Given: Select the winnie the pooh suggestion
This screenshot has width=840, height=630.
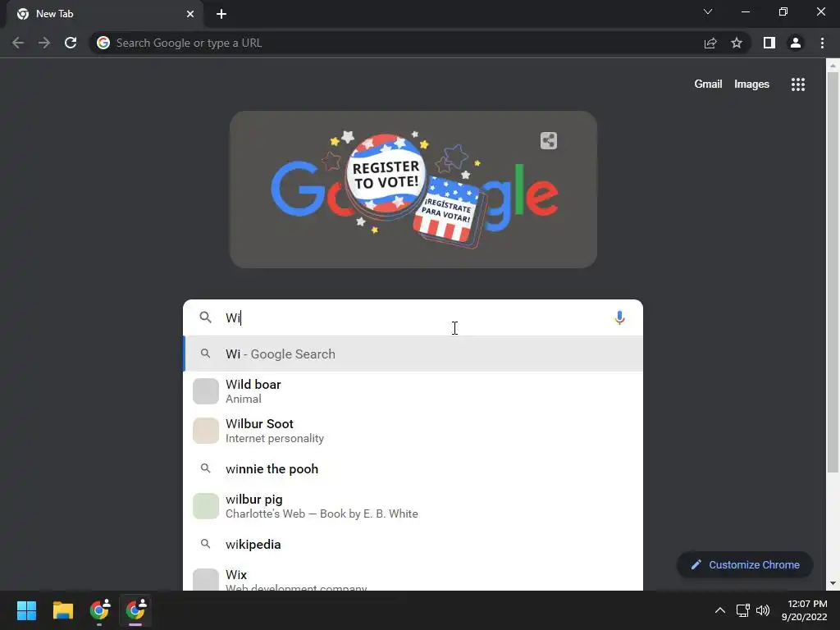Looking at the screenshot, I should (x=413, y=468).
